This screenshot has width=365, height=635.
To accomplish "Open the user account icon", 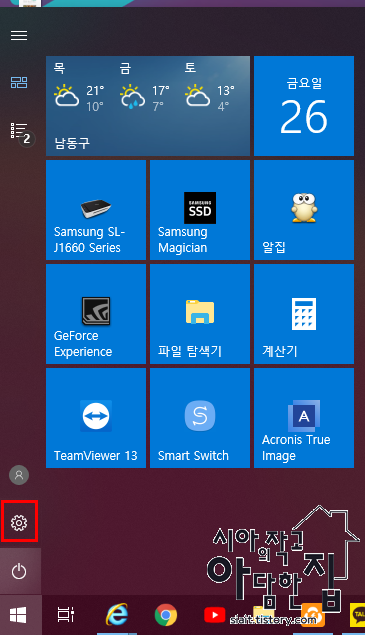I will point(19,475).
